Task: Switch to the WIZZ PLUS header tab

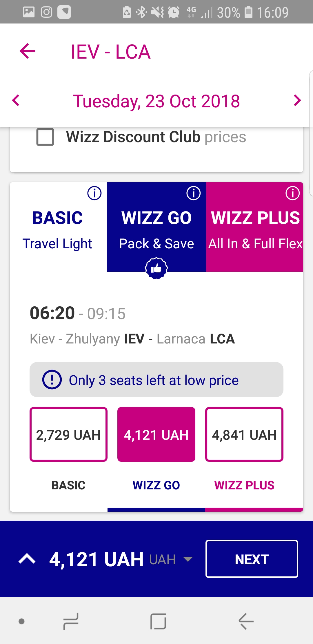Action: click(255, 226)
